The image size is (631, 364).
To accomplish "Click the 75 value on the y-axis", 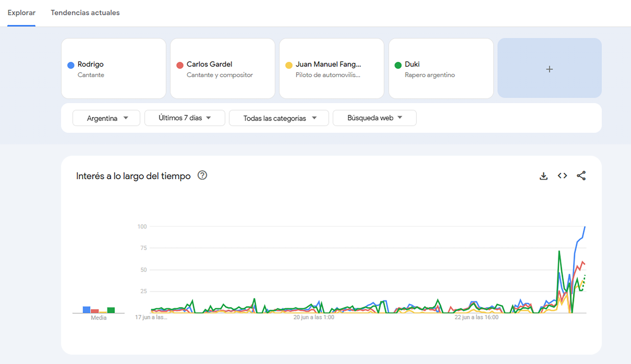I will click(x=144, y=248).
